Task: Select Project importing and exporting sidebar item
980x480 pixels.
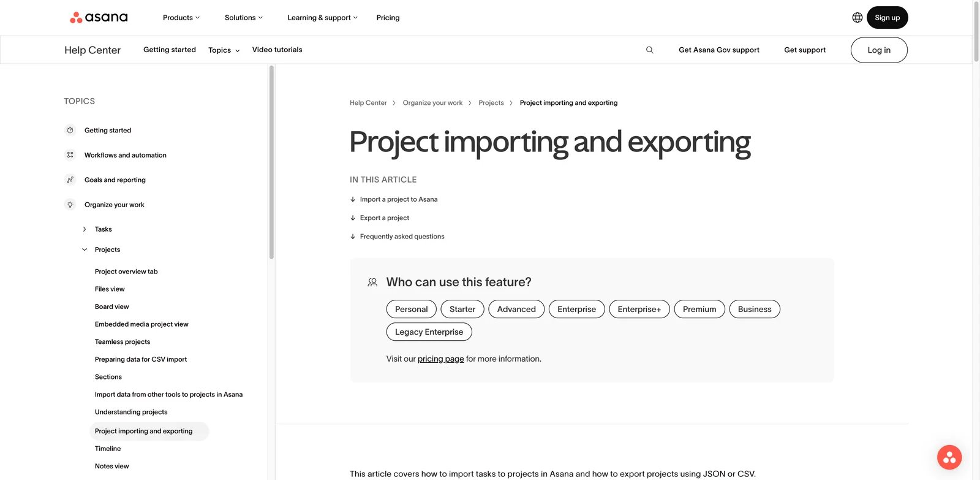Action: [149, 431]
